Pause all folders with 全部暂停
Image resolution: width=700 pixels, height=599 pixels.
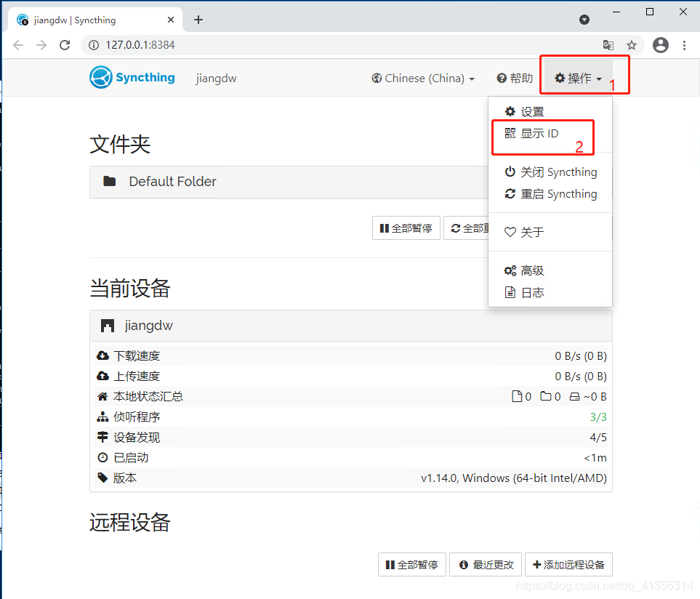[406, 228]
